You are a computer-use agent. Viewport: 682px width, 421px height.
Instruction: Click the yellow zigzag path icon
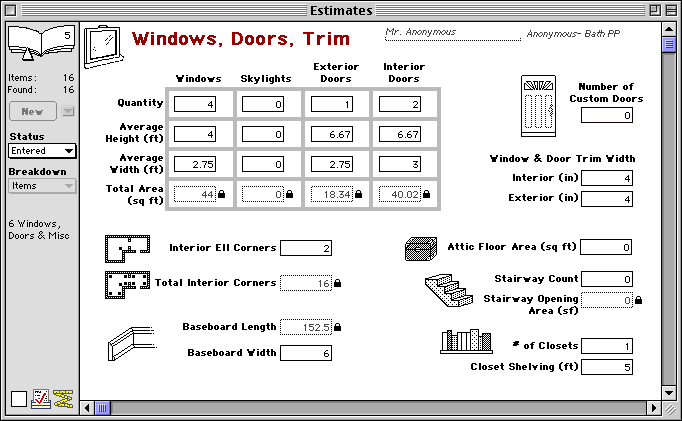63,399
